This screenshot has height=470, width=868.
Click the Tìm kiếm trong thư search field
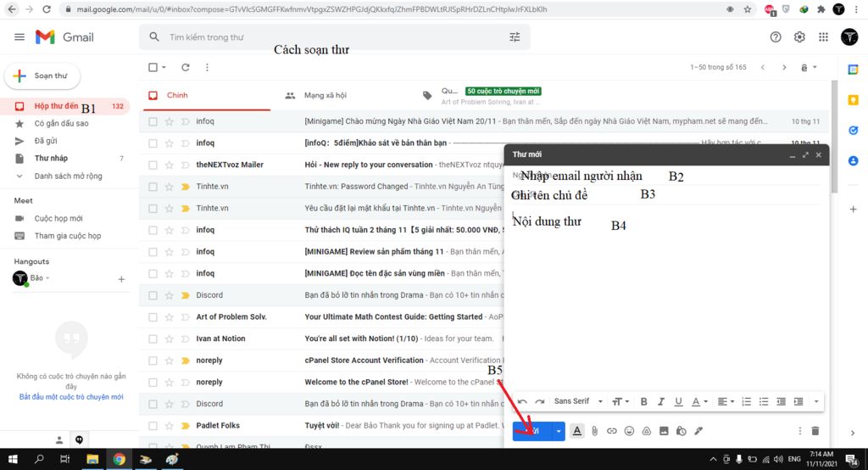pos(332,37)
